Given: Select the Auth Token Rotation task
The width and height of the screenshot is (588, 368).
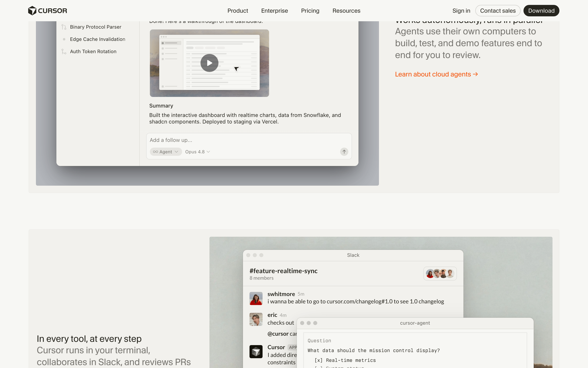Looking at the screenshot, I should 93,52.
